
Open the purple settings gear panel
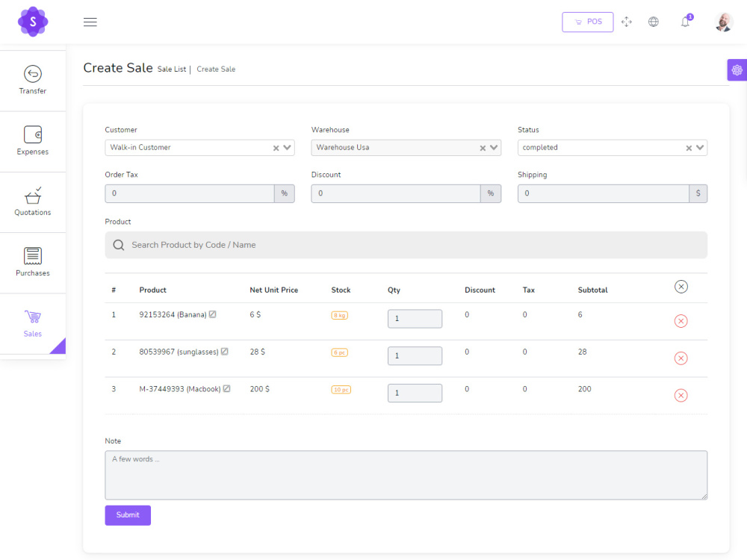coord(737,70)
